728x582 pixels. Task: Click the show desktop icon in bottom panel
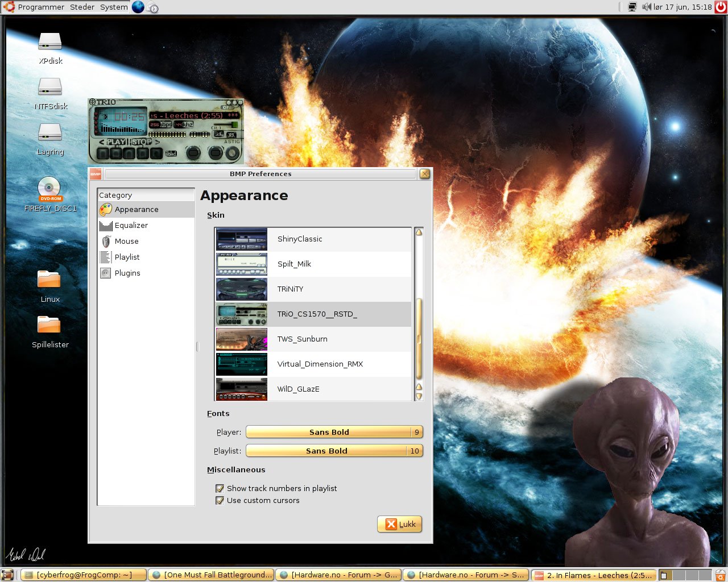click(x=7, y=575)
